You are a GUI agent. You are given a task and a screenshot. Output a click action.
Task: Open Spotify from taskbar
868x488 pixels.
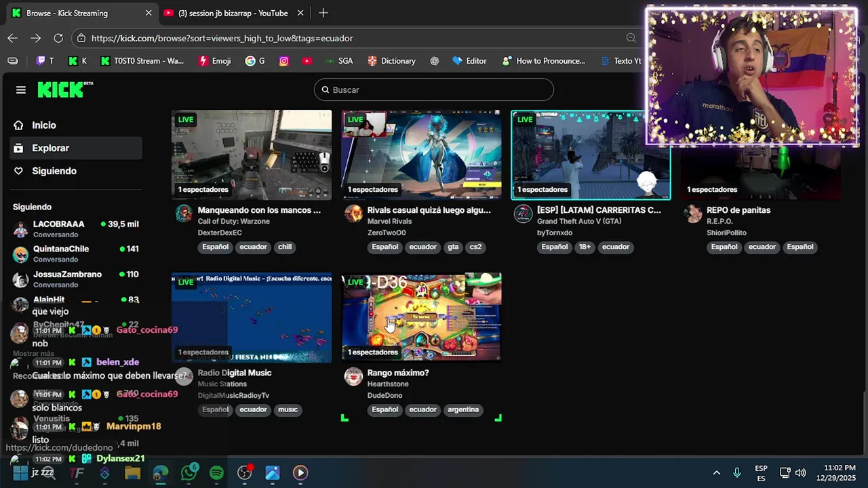pos(216,472)
